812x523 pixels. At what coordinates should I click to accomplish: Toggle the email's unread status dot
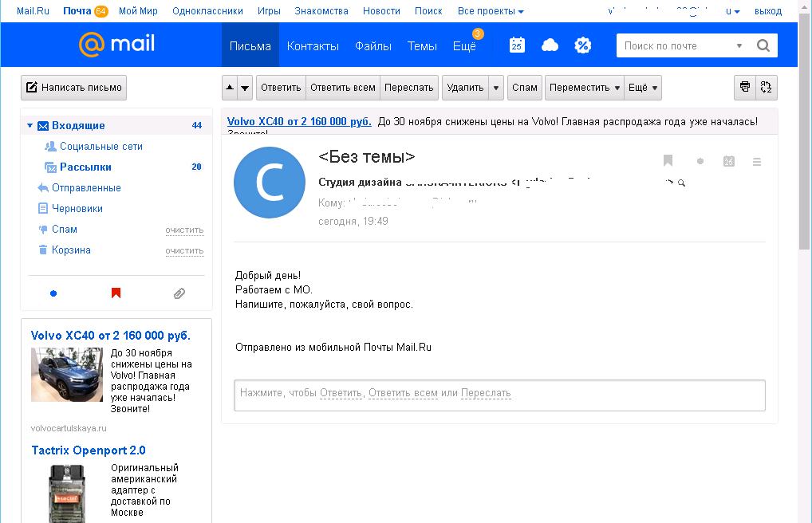700,161
